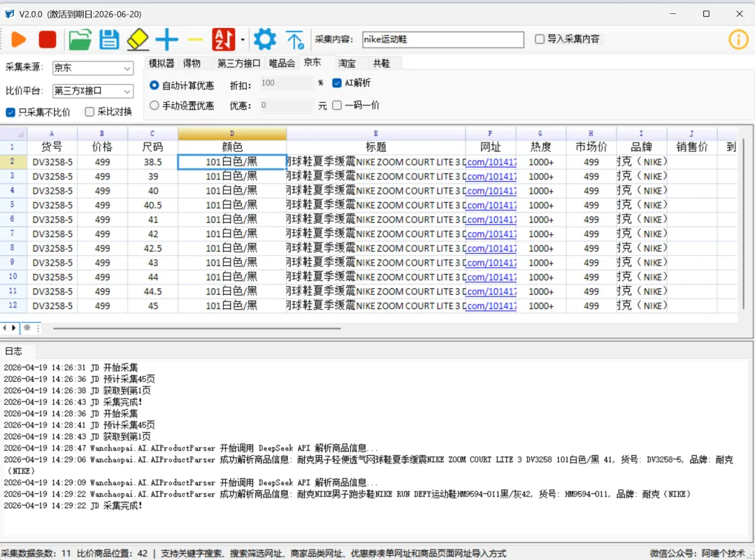The image size is (755, 560).
Task: Open the URL link in row 9
Action: click(491, 263)
